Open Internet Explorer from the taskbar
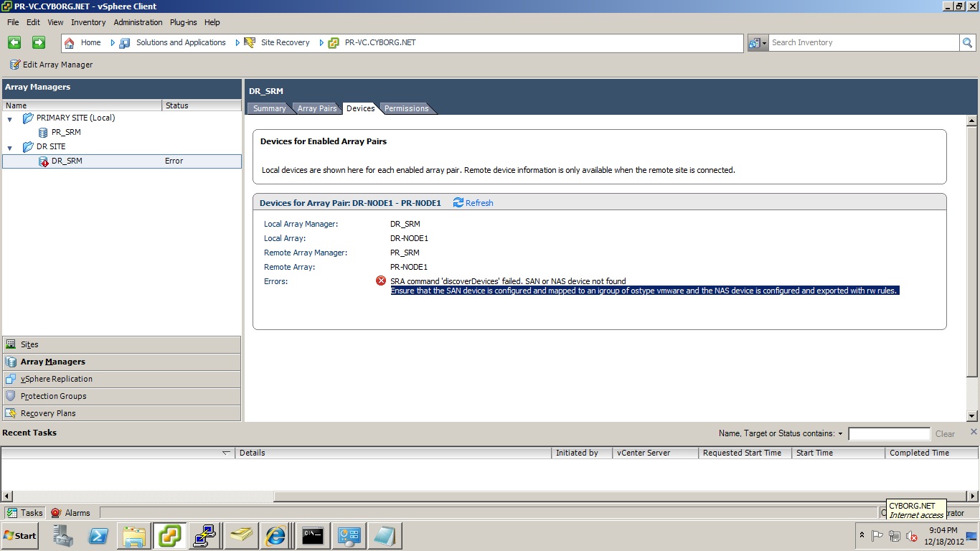This screenshot has height=551, width=980. [275, 535]
